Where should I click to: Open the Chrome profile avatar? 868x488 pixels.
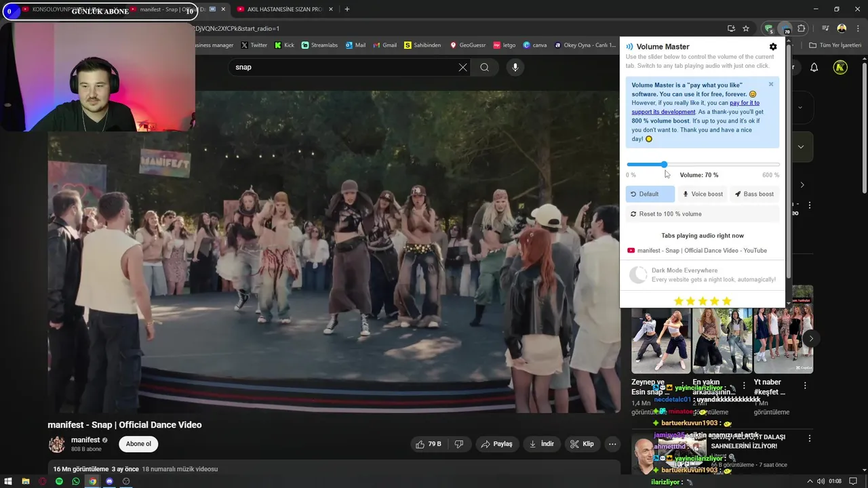(x=842, y=28)
